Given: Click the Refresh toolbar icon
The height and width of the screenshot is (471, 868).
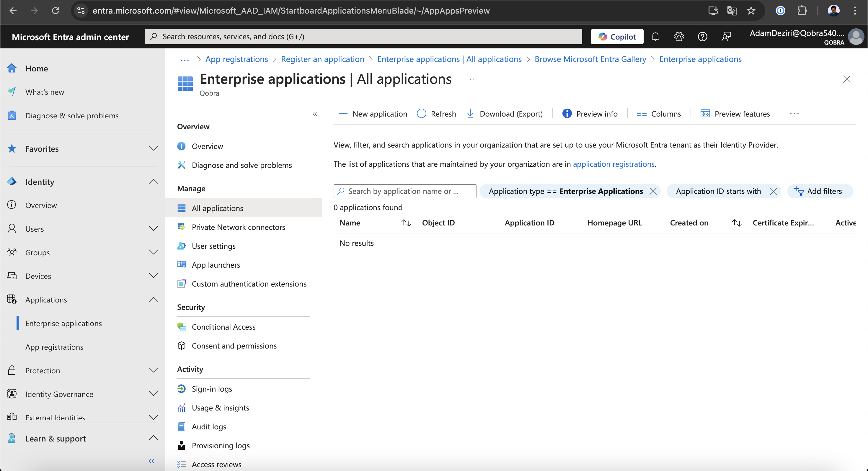Looking at the screenshot, I should (x=436, y=114).
